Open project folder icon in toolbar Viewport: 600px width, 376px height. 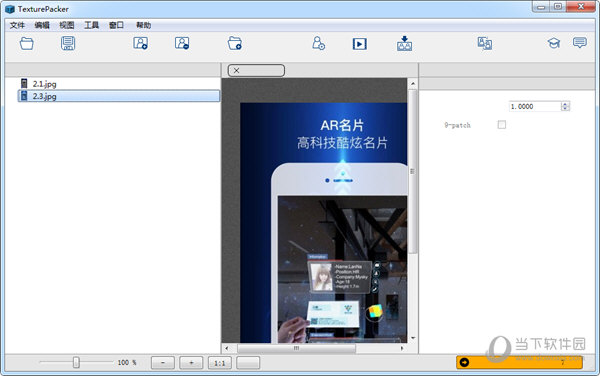pos(26,43)
